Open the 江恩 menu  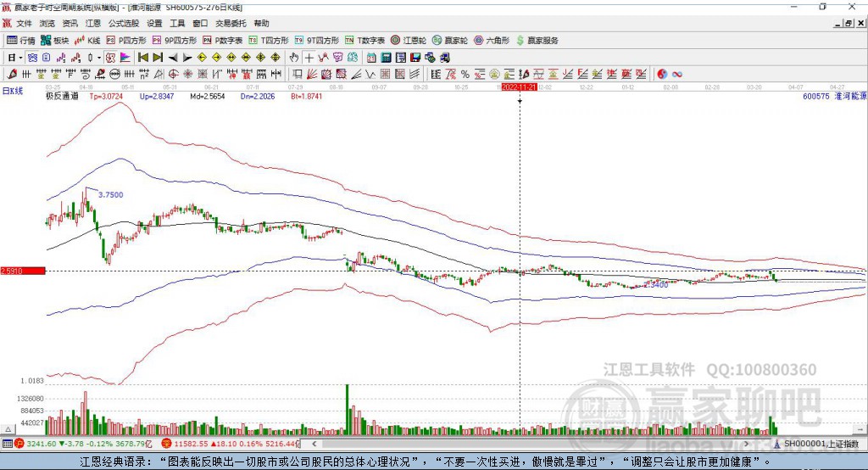click(x=93, y=23)
